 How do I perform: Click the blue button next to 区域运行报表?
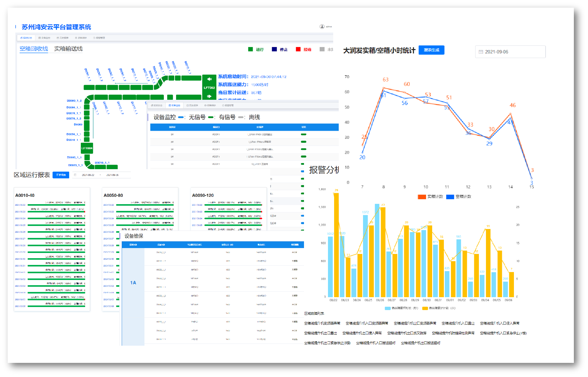[x=61, y=175]
